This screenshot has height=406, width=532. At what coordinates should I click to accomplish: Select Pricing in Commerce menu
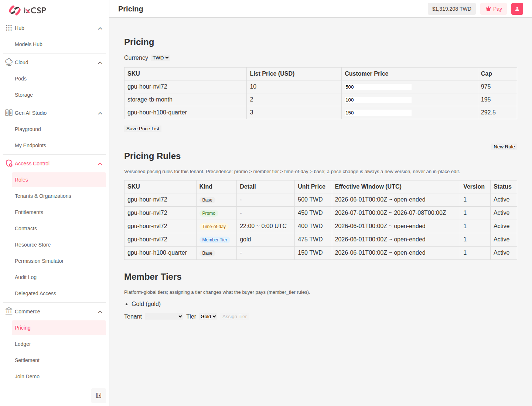[59, 328]
